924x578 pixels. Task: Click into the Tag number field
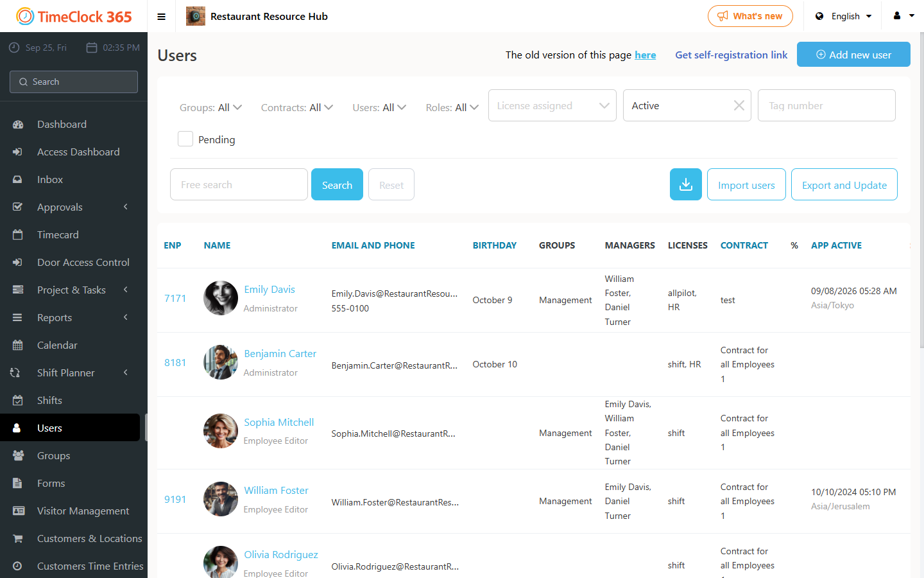point(826,105)
